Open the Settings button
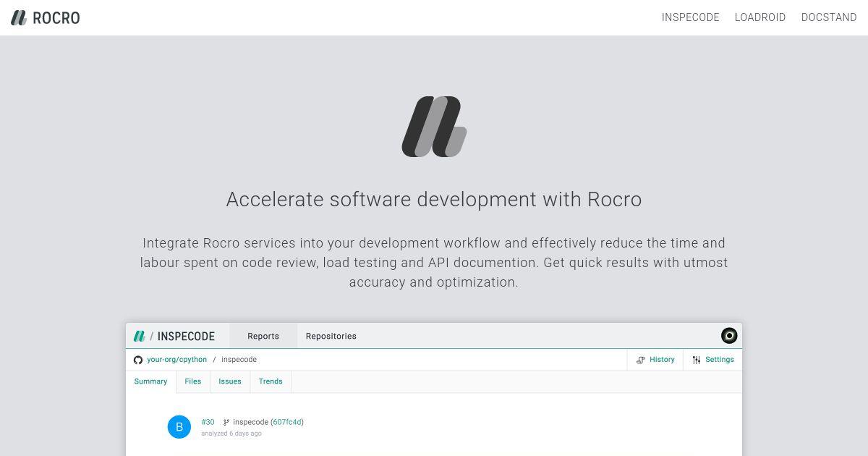Screen dimensions: 868x456 pyautogui.click(x=712, y=360)
